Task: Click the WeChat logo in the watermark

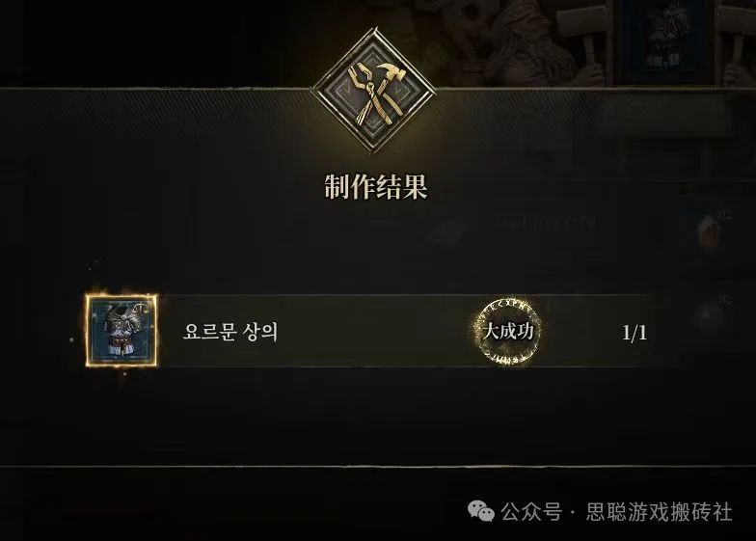Action: coord(480,511)
